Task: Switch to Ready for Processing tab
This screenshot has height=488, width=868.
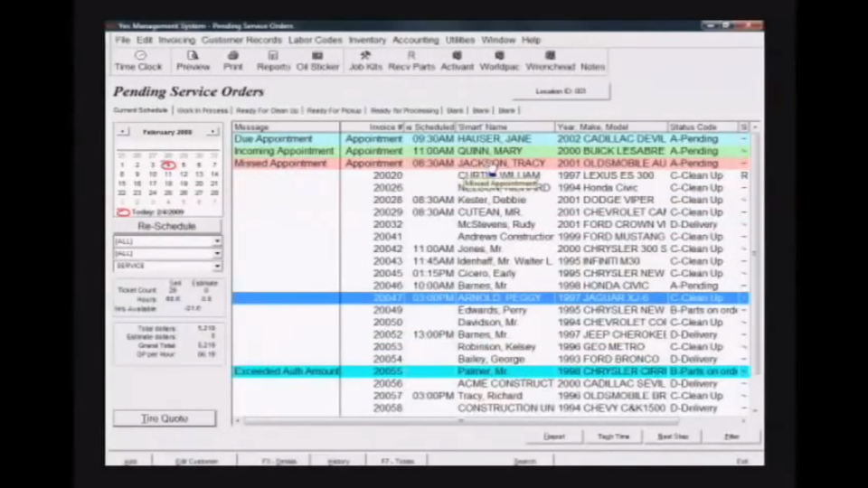Action: click(x=405, y=110)
